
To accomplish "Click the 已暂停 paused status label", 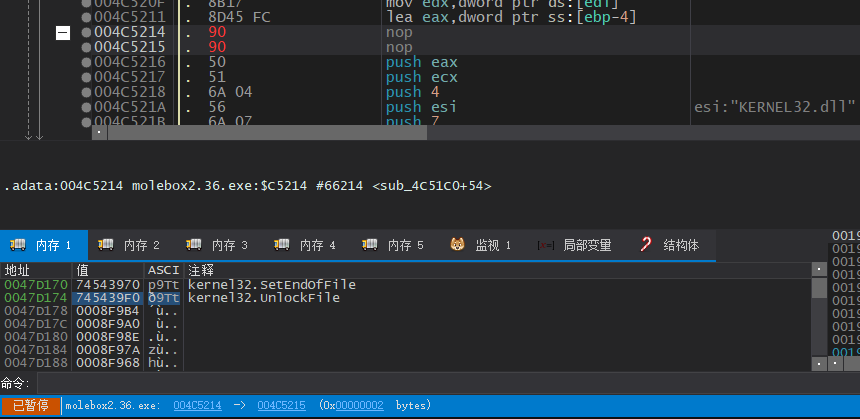I will [30, 405].
